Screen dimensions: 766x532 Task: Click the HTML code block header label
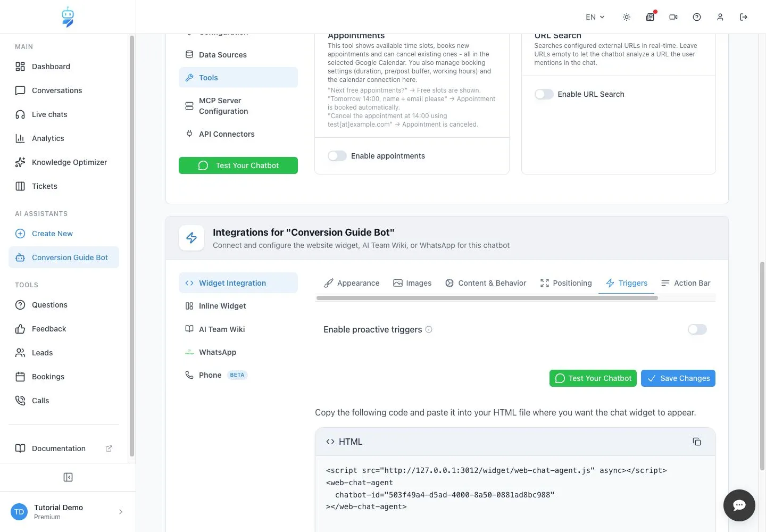[344, 442]
